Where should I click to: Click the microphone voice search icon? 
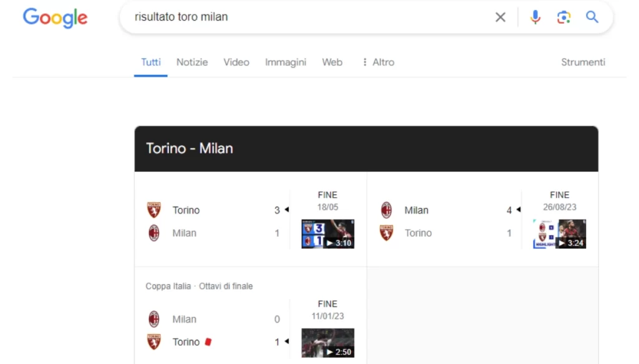pos(535,17)
